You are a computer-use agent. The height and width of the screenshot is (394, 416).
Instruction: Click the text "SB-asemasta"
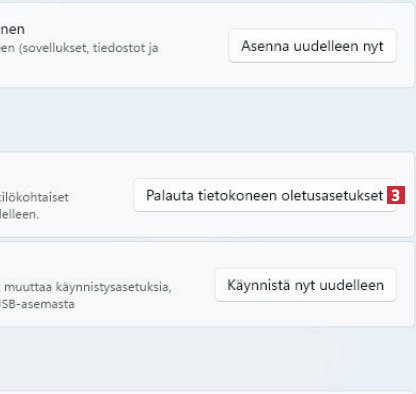37,304
